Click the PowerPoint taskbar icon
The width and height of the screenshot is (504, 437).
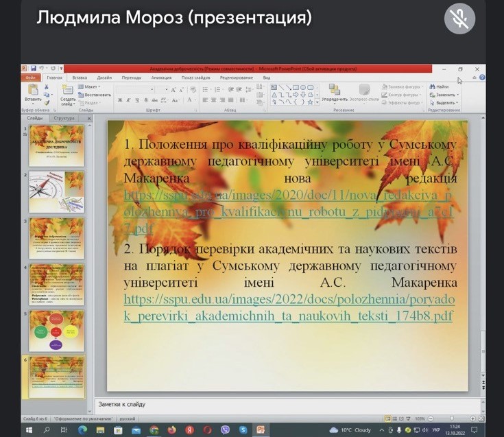pyautogui.click(x=261, y=430)
